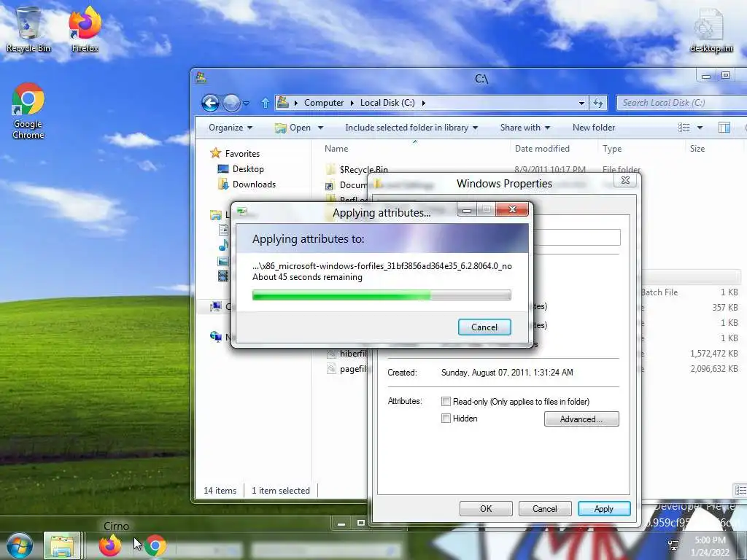The image size is (747, 560).
Task: Sort by the Name column header
Action: (x=336, y=149)
